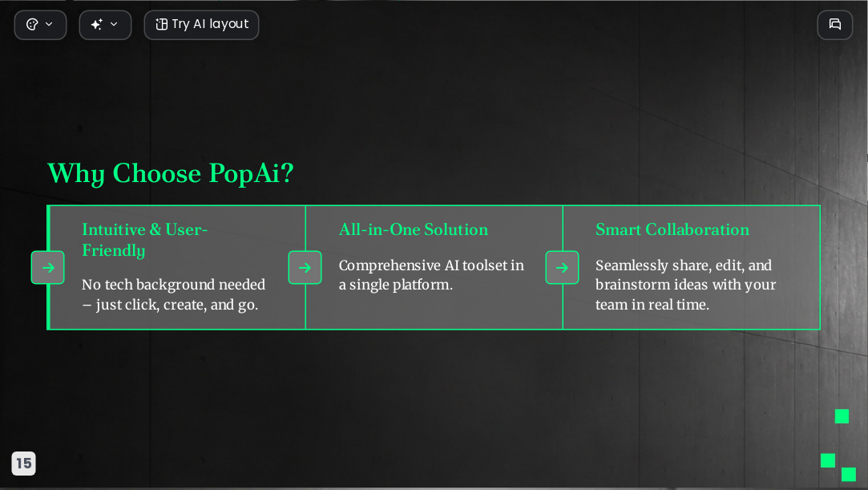Select the slide number 15 badge
Screen dimensions: 868x490
click(x=24, y=464)
